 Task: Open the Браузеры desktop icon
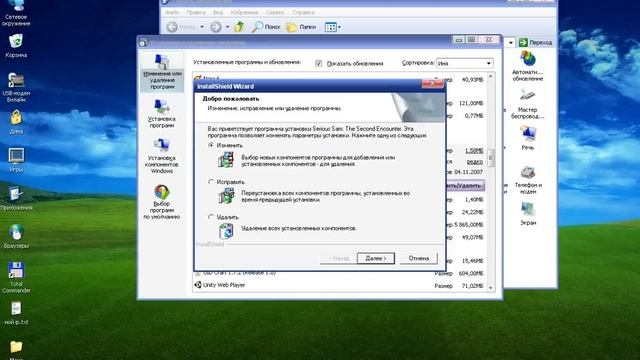pyautogui.click(x=16, y=237)
